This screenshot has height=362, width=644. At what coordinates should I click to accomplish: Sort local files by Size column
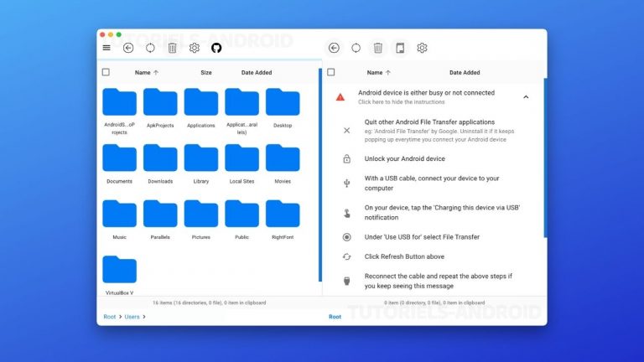tap(206, 73)
